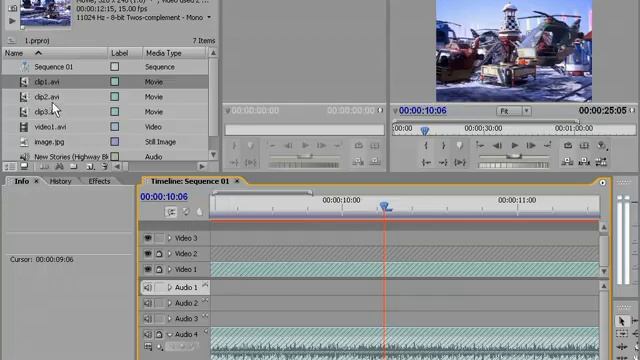Switch to the Info tab
This screenshot has height=360, width=640.
22,181
